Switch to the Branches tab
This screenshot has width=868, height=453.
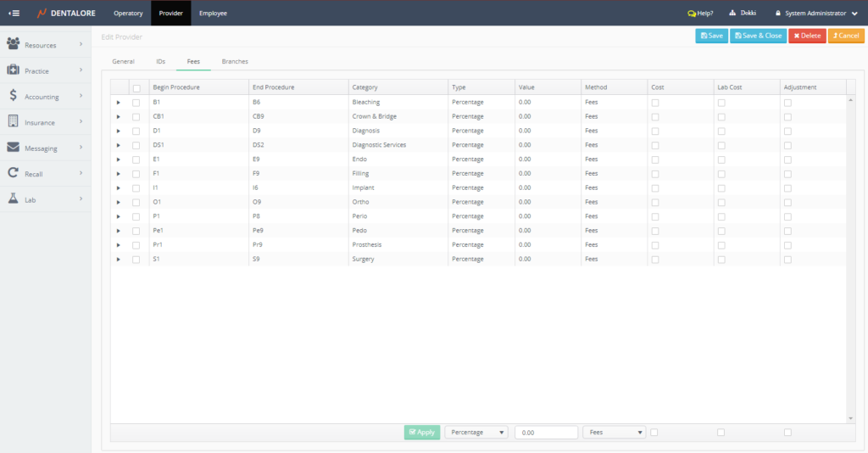[235, 62]
